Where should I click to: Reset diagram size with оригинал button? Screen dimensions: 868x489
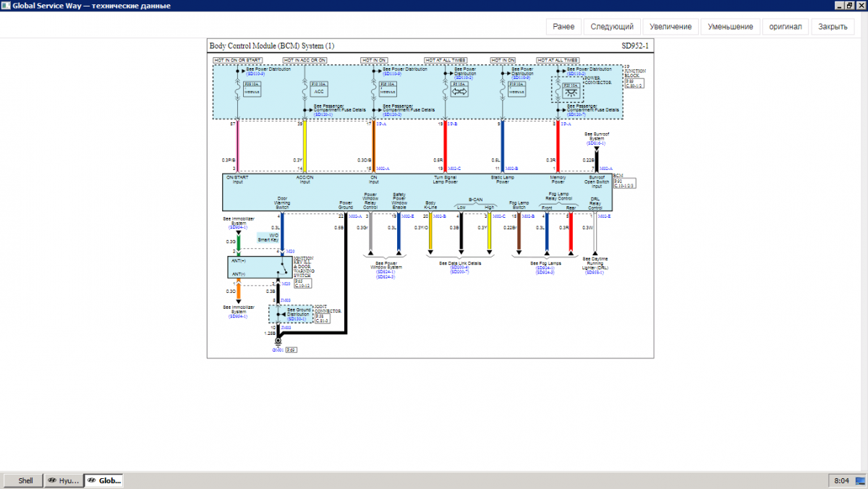786,27
